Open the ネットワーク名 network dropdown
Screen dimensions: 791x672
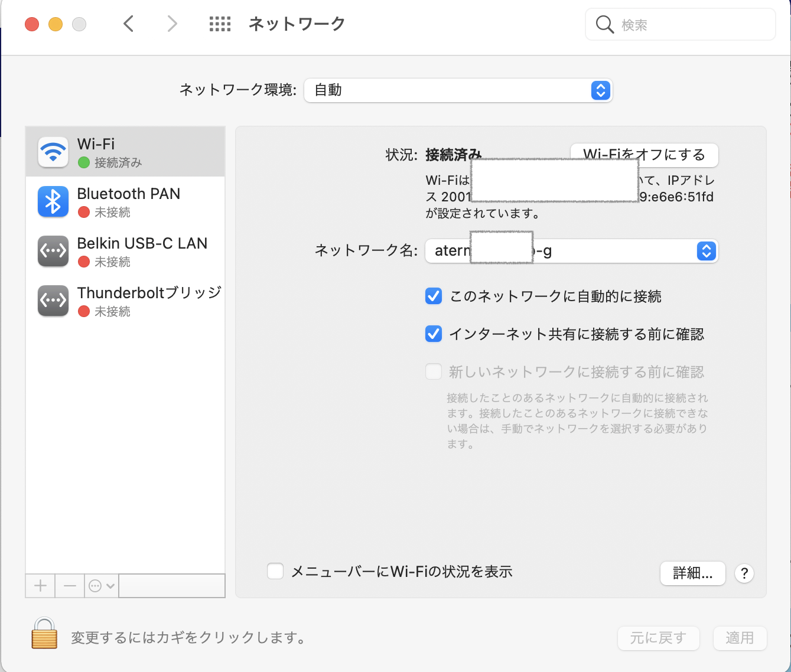[x=572, y=251]
